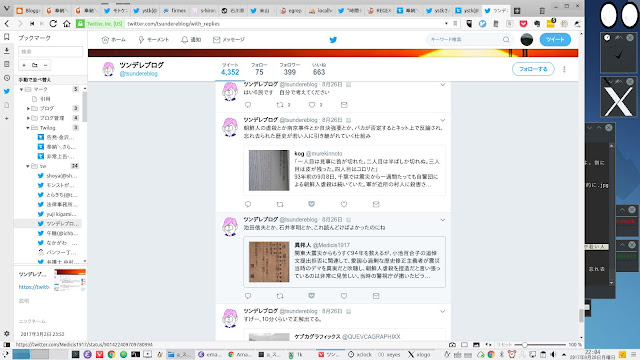Open the kog tweet photo thumbnail
This screenshot has width=640, height=360.
point(269,170)
